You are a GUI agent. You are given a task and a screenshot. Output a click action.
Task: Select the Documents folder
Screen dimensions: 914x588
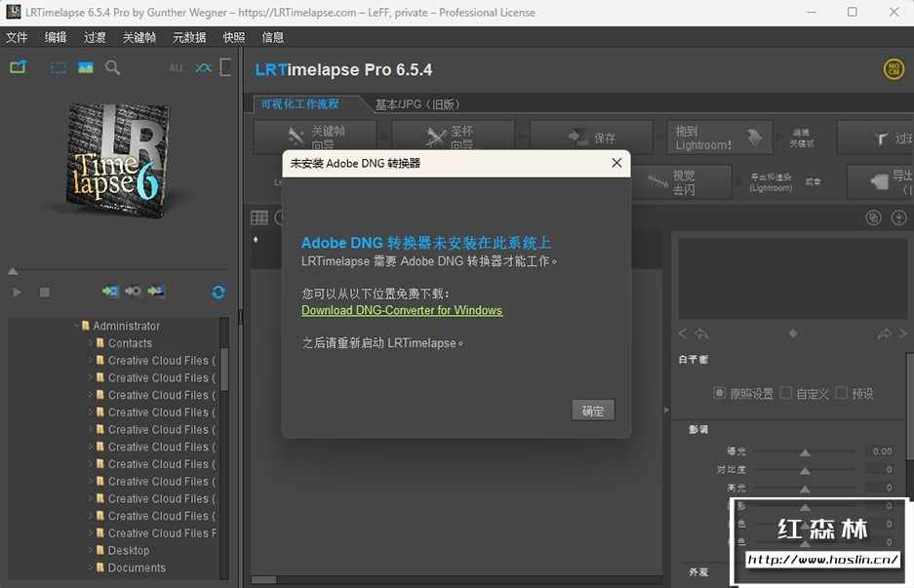point(137,568)
